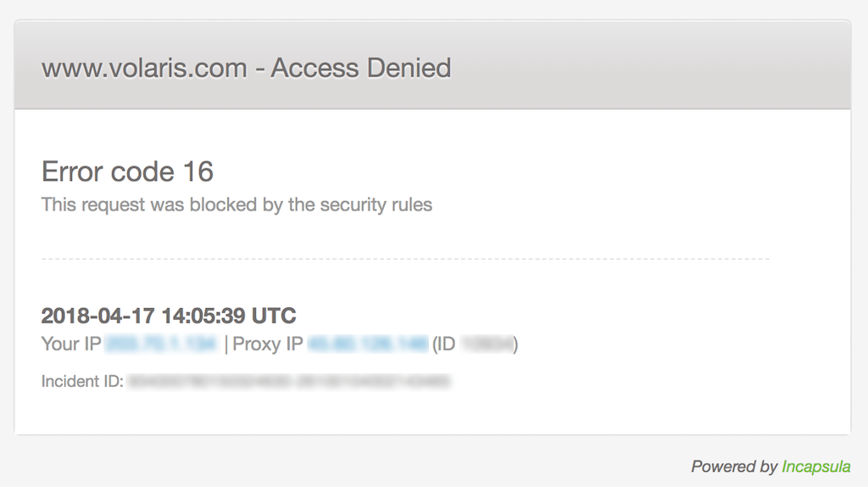This screenshot has width=868, height=487.
Task: Click the 2018-04-17 14:05:39 UTC timestamp
Action: (x=169, y=316)
